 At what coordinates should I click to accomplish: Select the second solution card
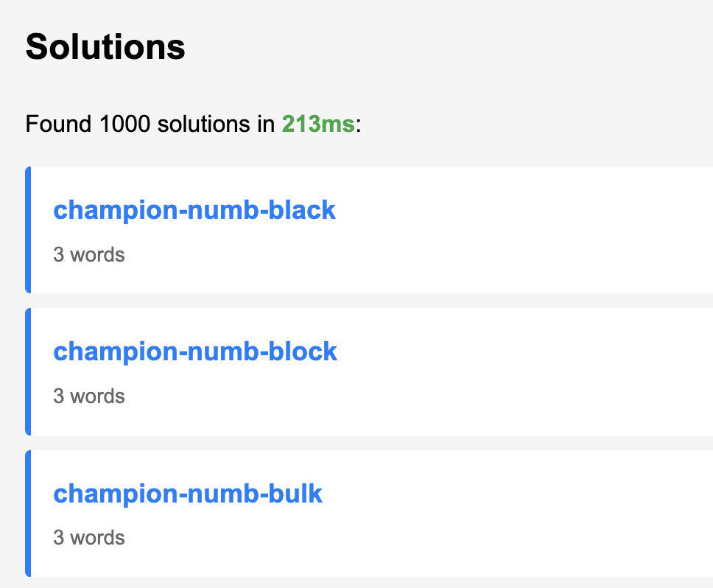click(369, 371)
